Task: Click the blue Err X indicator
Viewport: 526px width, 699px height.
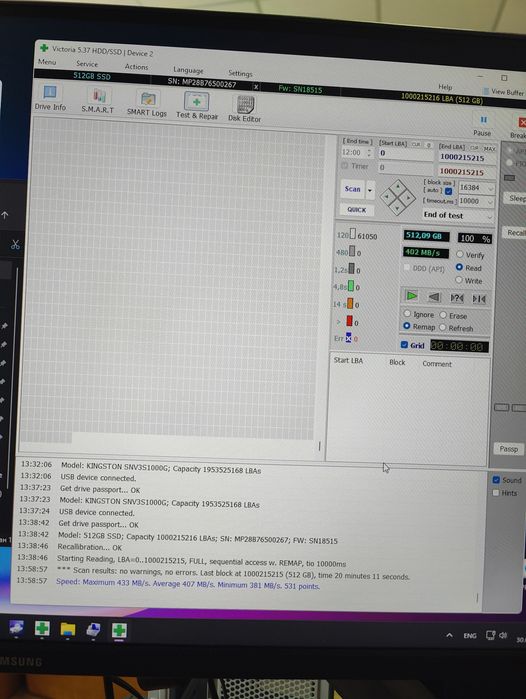Action: click(349, 338)
